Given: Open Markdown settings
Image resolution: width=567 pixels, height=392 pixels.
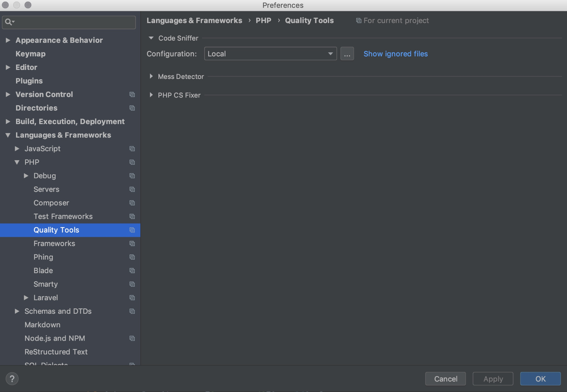Looking at the screenshot, I should click(42, 325).
